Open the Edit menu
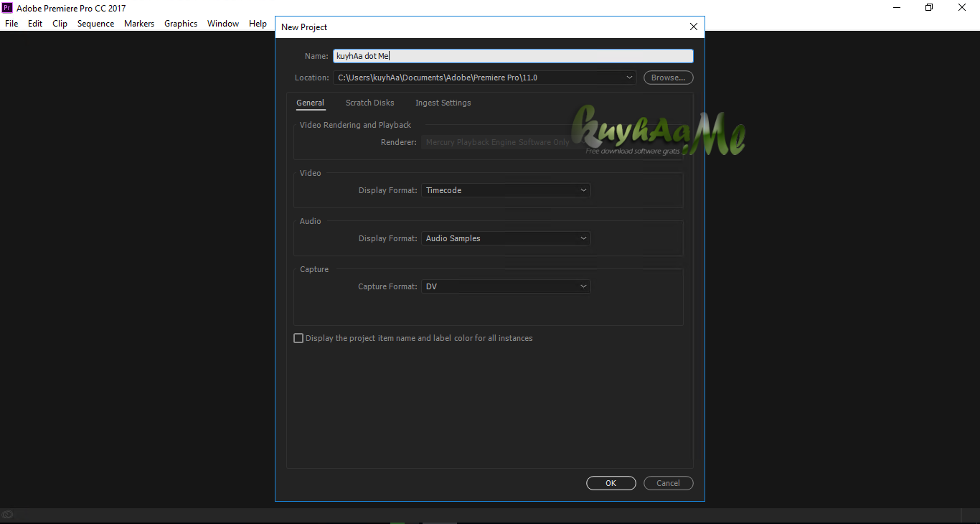980x524 pixels. pos(35,24)
